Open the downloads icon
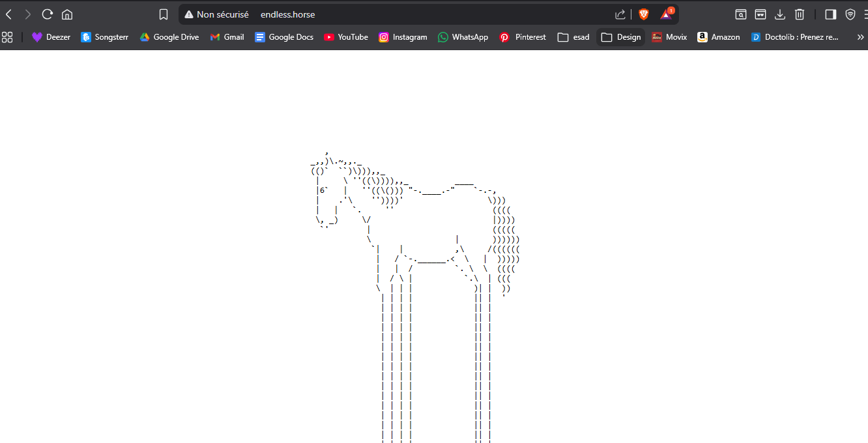The image size is (868, 443). point(779,14)
